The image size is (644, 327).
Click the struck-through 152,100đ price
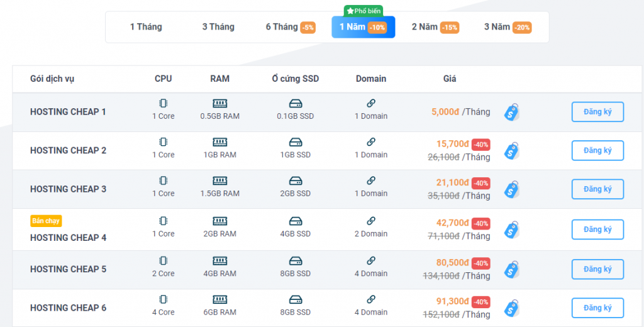click(x=441, y=314)
